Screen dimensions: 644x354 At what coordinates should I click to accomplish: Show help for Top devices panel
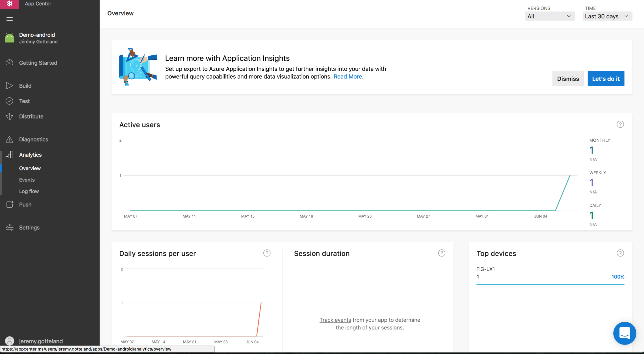click(620, 253)
